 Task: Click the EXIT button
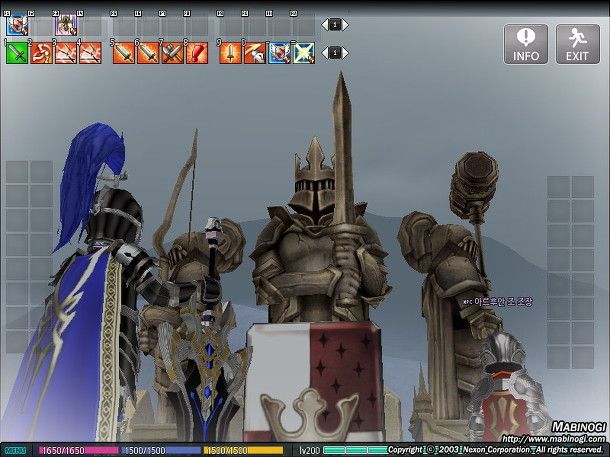[578, 44]
